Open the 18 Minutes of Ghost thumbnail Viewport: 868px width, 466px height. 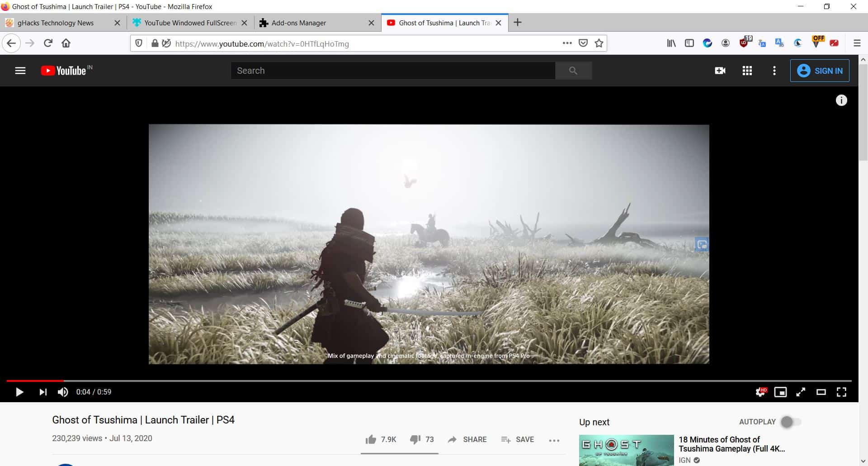coord(626,450)
